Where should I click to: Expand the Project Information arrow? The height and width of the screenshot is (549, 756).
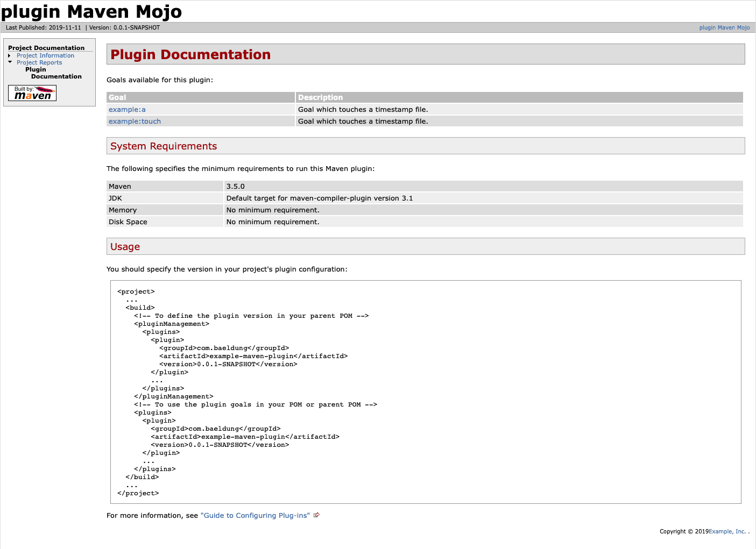coord(10,56)
